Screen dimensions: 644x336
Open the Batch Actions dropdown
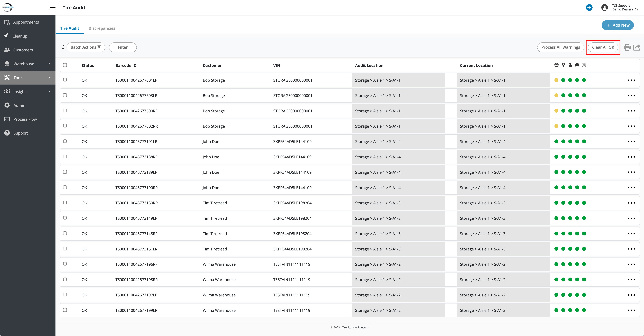(86, 47)
